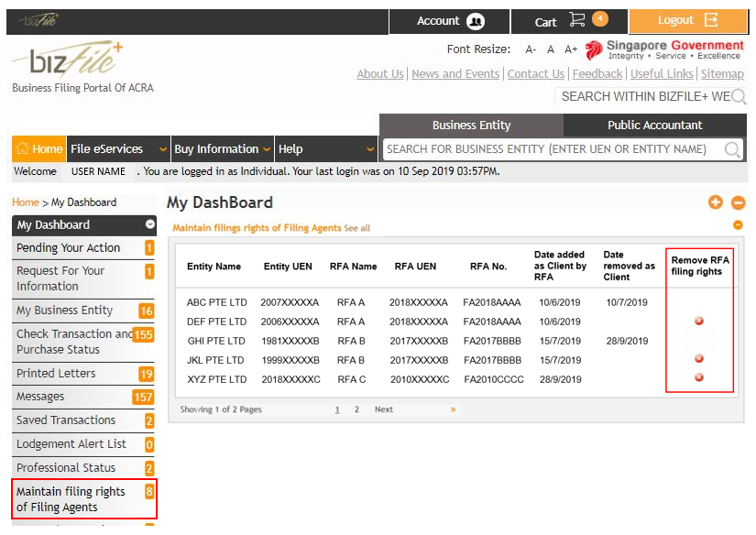Remove RFA filing rights for XYZ PTE LTD
This screenshot has height=535, width=756.
[x=699, y=377]
